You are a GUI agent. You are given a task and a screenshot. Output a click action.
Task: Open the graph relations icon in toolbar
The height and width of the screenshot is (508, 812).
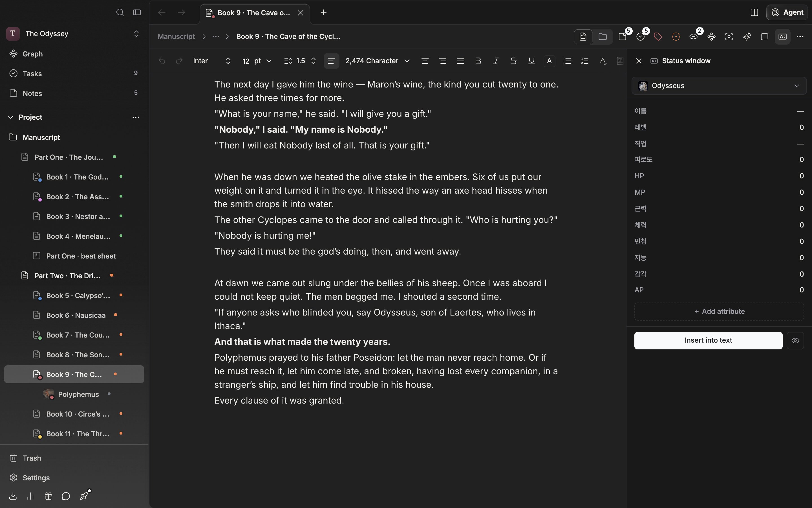coord(711,37)
